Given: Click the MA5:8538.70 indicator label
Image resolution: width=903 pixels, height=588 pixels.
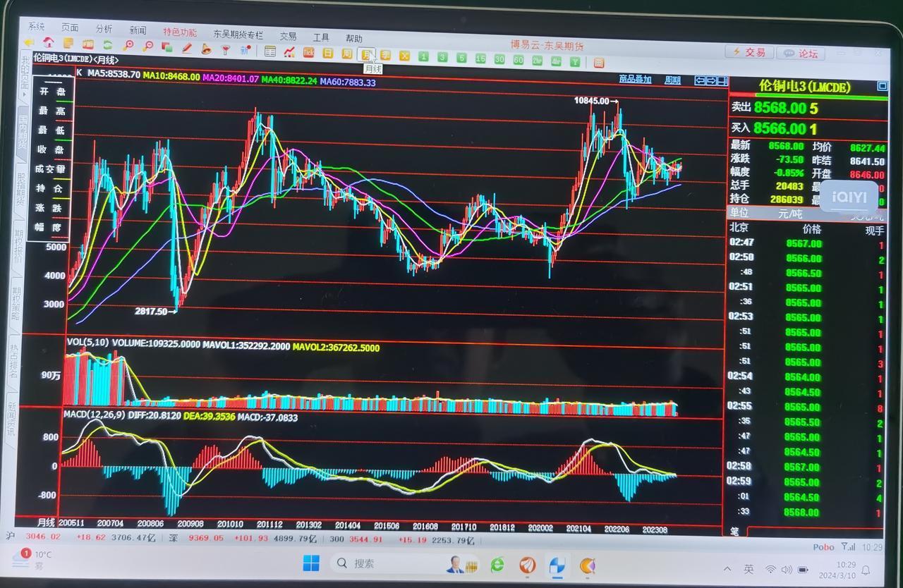Looking at the screenshot, I should point(113,73).
